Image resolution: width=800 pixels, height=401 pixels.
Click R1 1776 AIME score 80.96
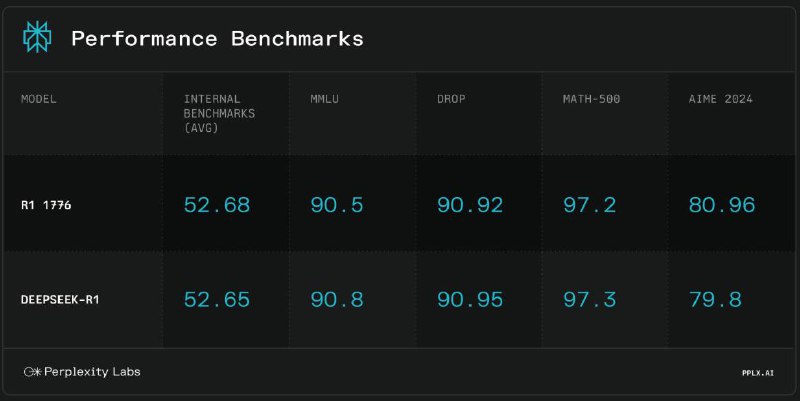722,205
